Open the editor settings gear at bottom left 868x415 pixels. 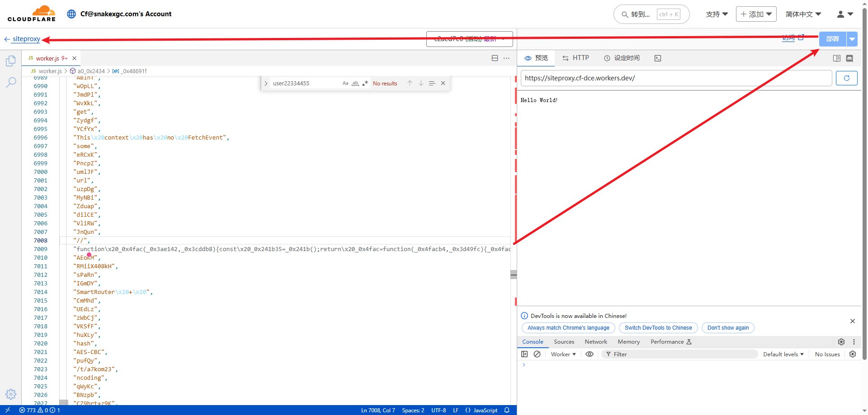[11, 394]
